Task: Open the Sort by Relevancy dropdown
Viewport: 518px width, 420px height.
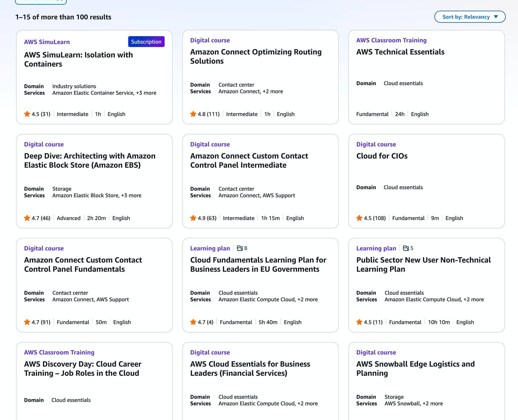Action: click(470, 17)
